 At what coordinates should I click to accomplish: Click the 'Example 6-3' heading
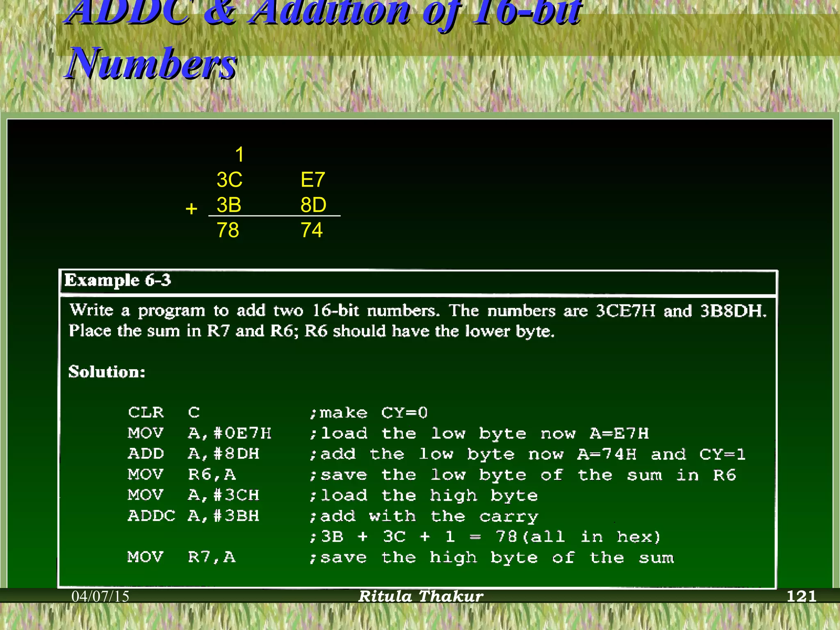(x=117, y=281)
